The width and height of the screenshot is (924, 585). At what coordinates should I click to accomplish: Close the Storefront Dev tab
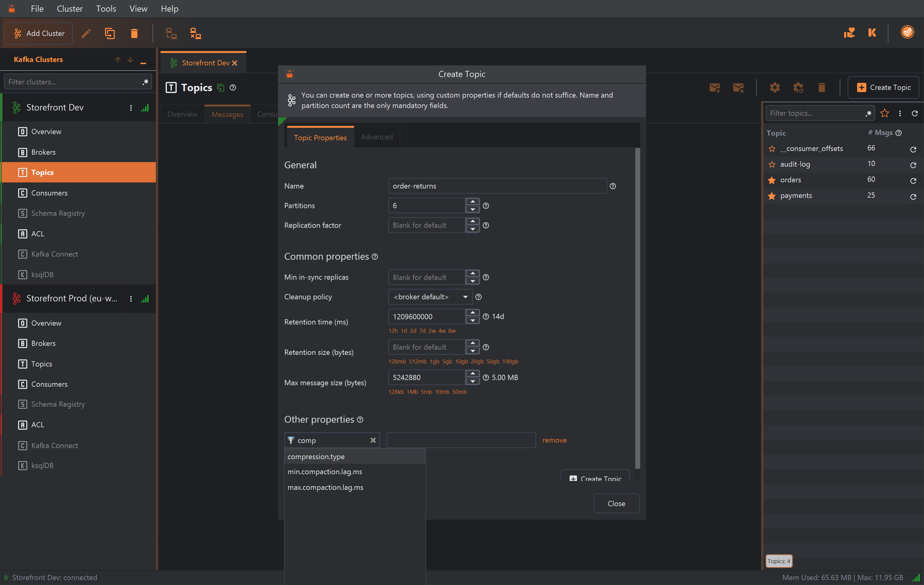point(234,63)
